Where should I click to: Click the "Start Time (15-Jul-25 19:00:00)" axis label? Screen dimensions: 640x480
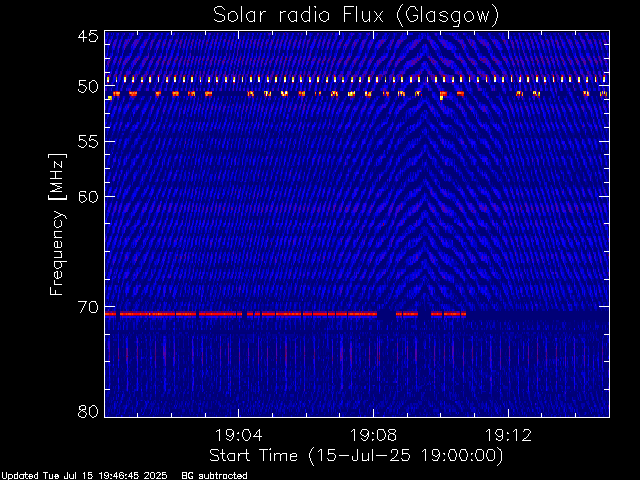[x=355, y=455]
